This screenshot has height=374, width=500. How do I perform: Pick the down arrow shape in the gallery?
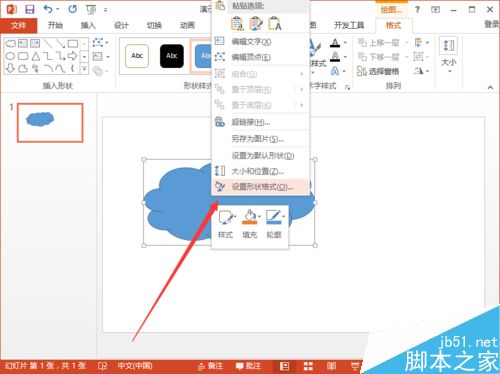pos(10,68)
